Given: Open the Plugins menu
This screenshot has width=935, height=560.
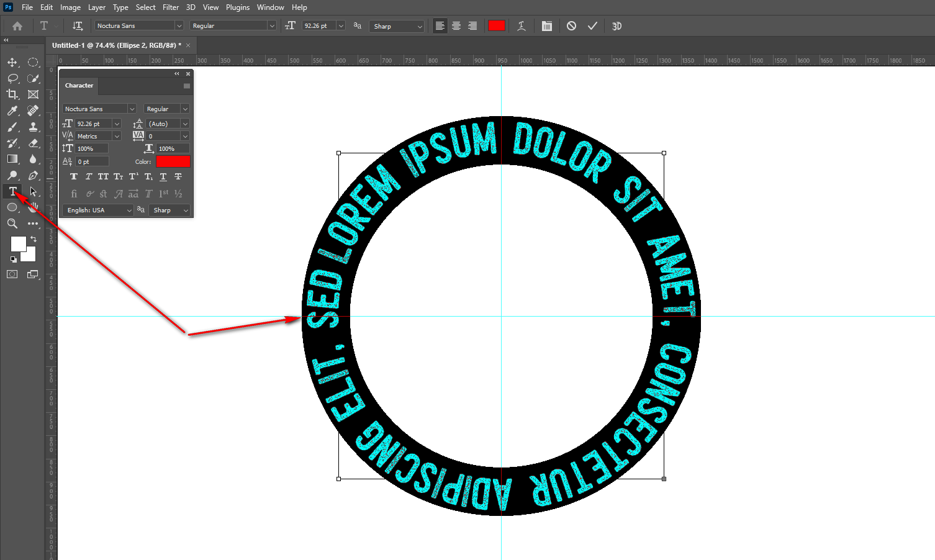Looking at the screenshot, I should tap(238, 7).
